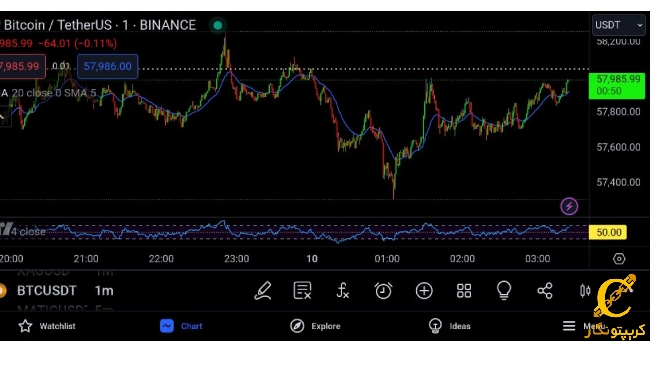Tap the 03:00 time axis label
This screenshot has height=365, width=650.
(538, 259)
